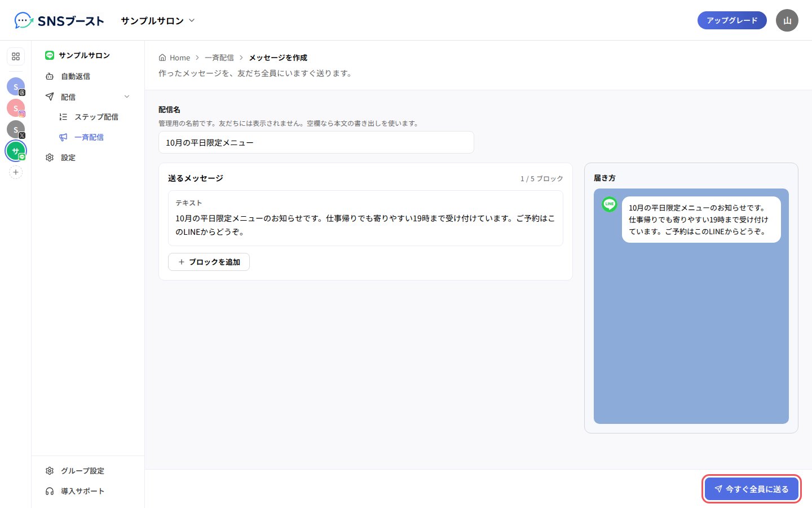Select the green LINE account avatar
Screen dimensions: 812x508
(x=16, y=151)
